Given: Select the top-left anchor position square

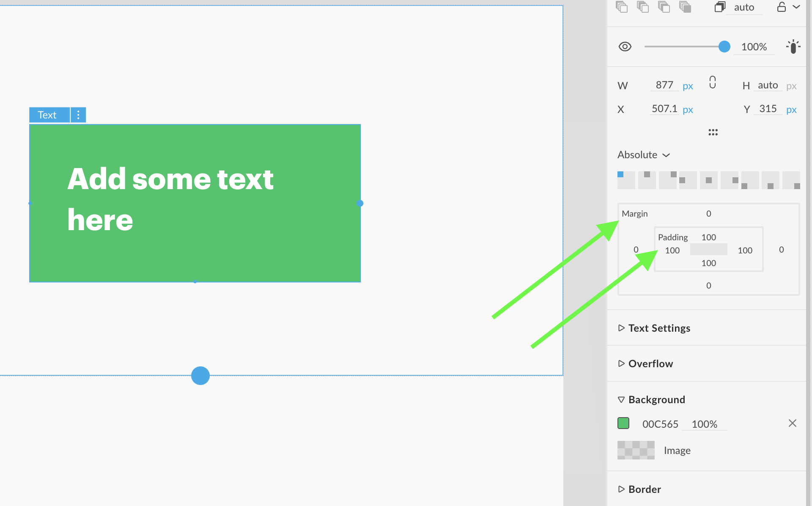Looking at the screenshot, I should click(626, 180).
